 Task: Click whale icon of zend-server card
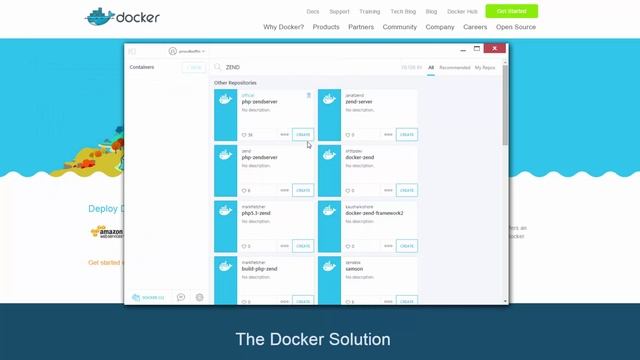click(329, 99)
